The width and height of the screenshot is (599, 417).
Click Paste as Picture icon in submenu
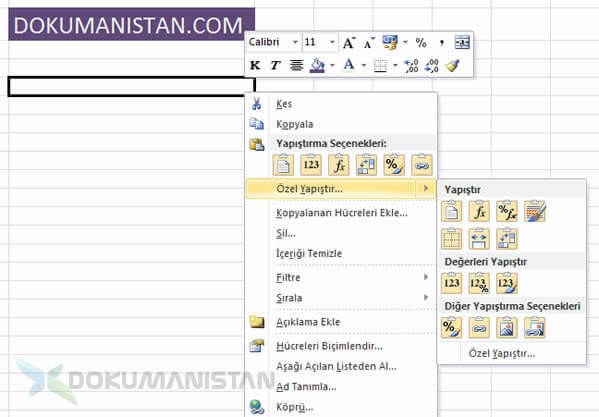[x=507, y=327]
